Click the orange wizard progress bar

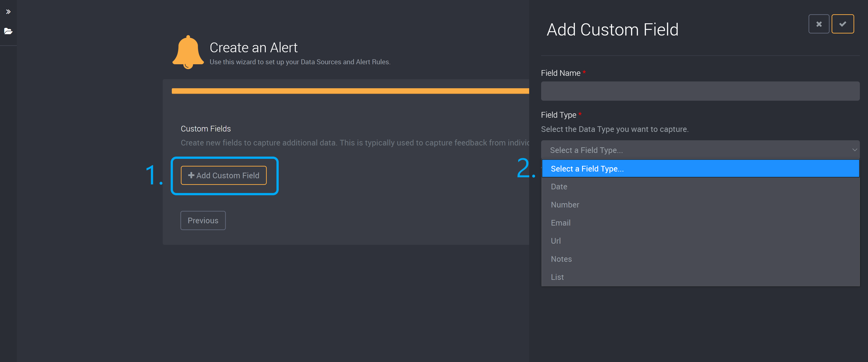(x=350, y=91)
